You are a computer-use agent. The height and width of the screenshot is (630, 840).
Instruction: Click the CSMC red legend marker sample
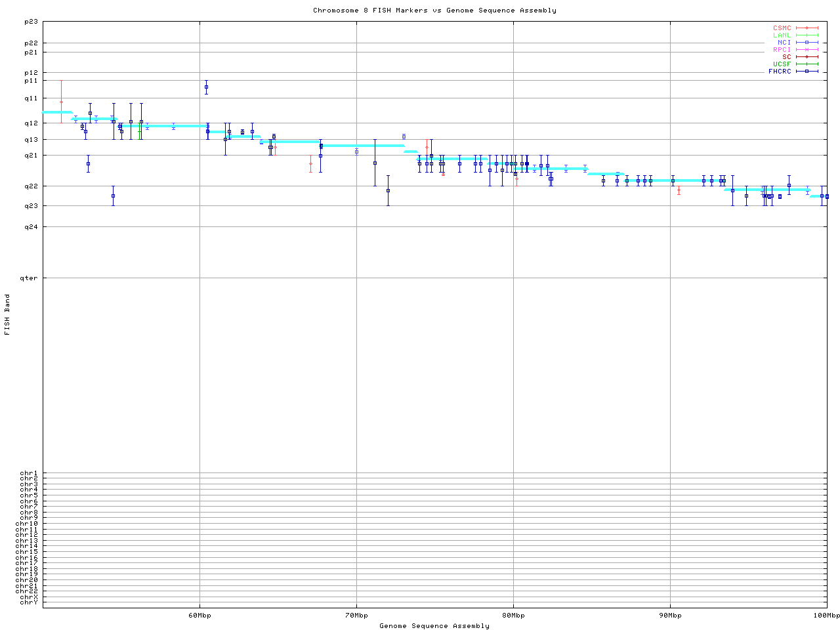point(807,28)
